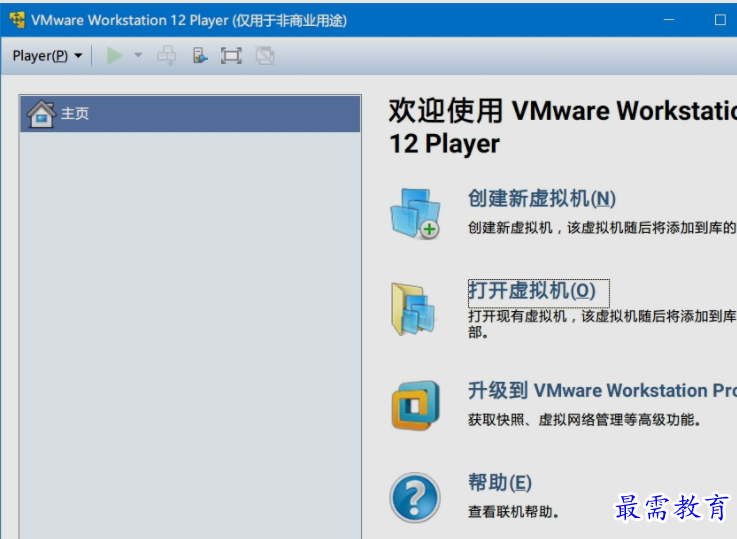
Task: Click the 获取快照、虚拟网络管理等高级功能。 text
Action: (x=584, y=420)
